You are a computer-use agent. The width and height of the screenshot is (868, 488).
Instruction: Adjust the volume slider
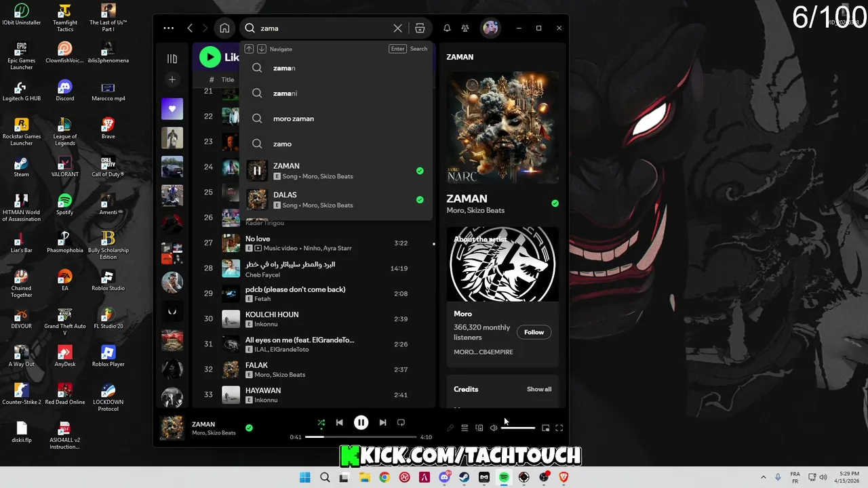517,428
